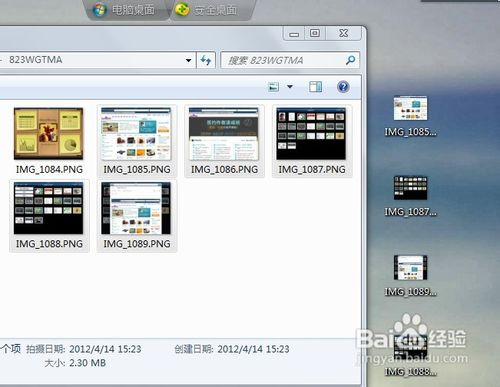Select desktop icon IMG_1087
Image resolution: width=500 pixels, height=387 pixels.
coord(410,196)
